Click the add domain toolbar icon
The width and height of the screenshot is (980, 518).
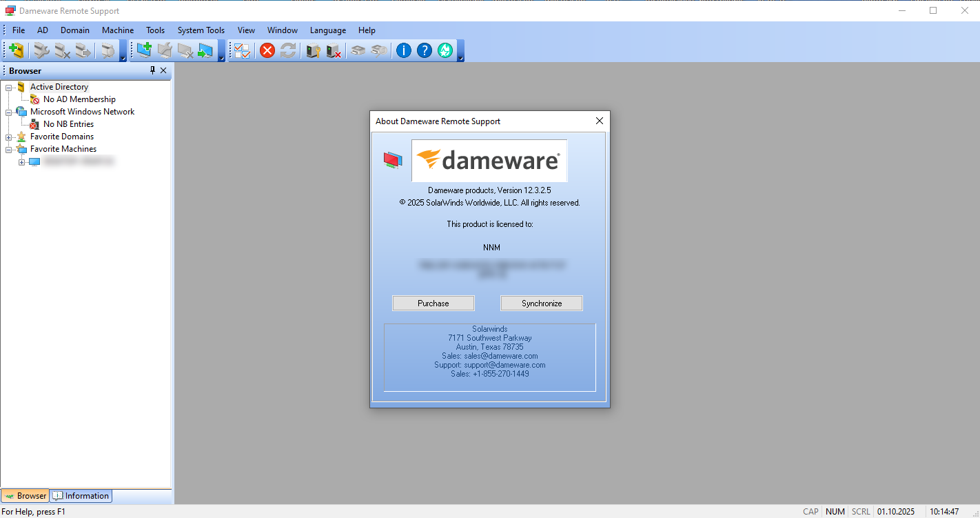pos(16,50)
